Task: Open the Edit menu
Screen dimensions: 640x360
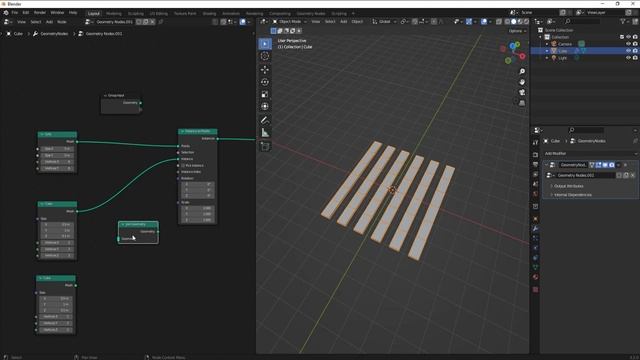Action: coord(26,13)
